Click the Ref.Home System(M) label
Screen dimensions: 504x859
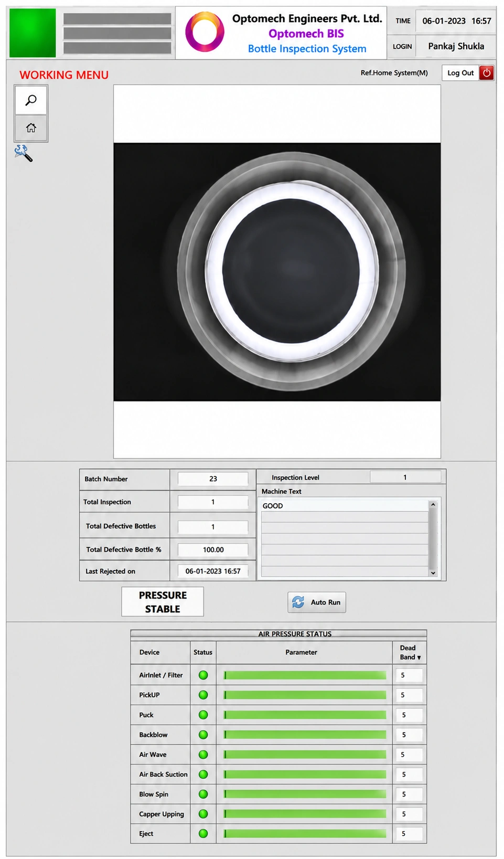coord(394,73)
